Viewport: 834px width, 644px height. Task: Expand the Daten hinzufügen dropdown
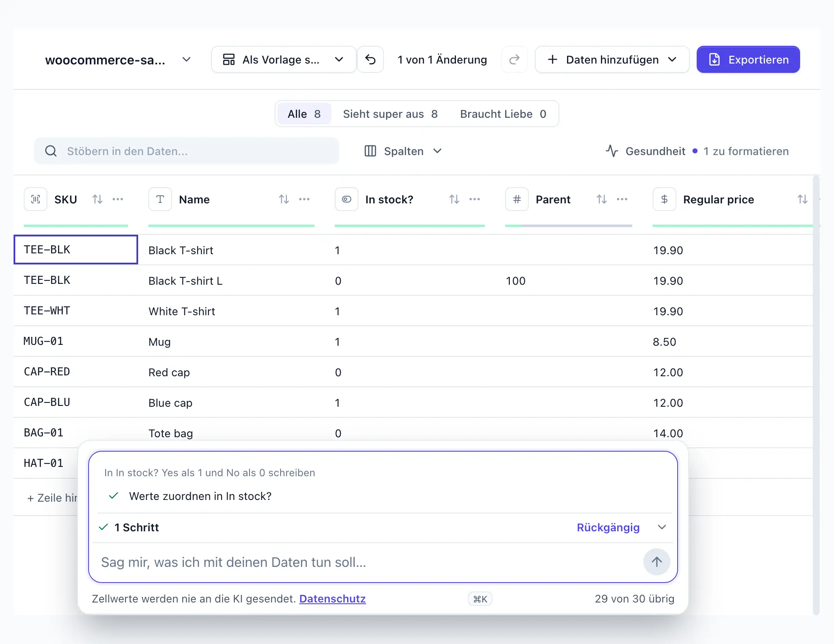tap(612, 60)
